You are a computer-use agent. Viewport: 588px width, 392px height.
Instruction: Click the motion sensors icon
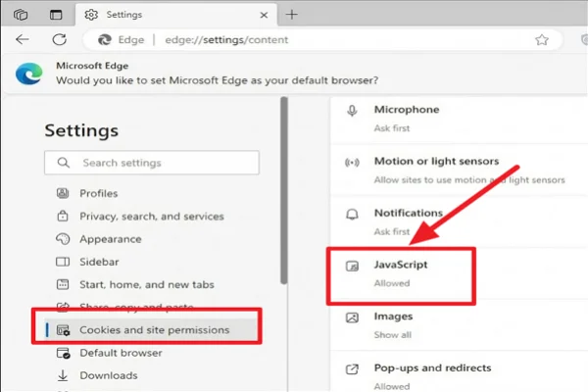pyautogui.click(x=352, y=163)
